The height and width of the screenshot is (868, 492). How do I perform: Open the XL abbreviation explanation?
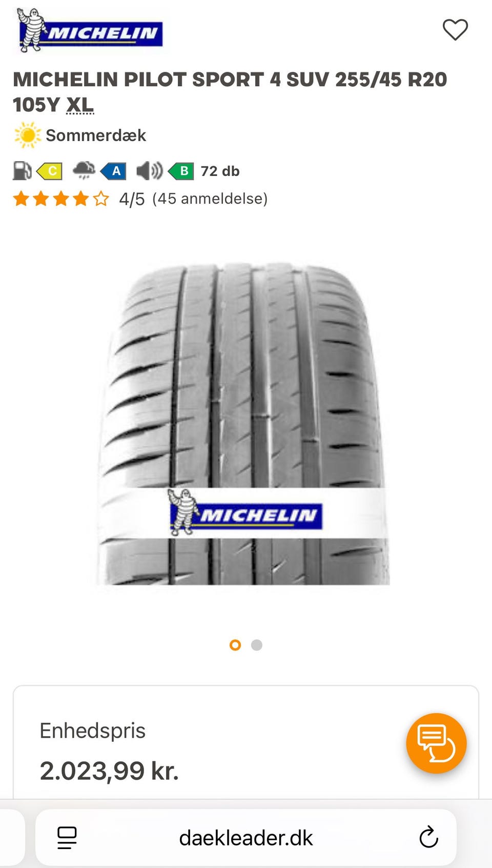80,105
